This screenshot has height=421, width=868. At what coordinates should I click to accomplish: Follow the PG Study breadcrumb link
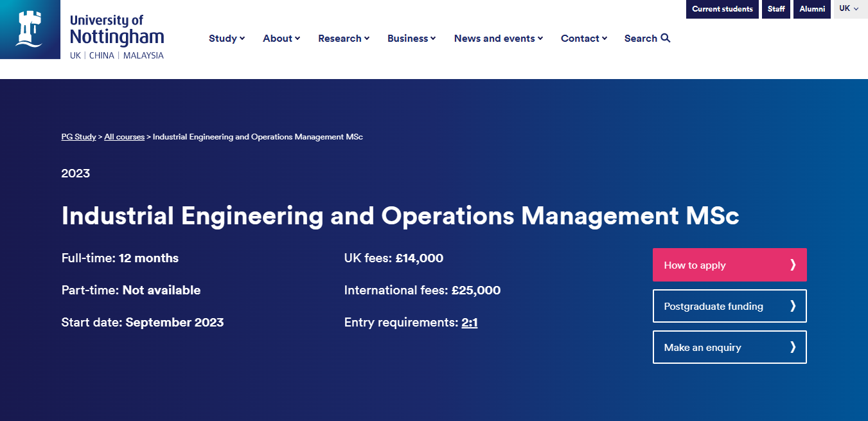[x=78, y=137]
